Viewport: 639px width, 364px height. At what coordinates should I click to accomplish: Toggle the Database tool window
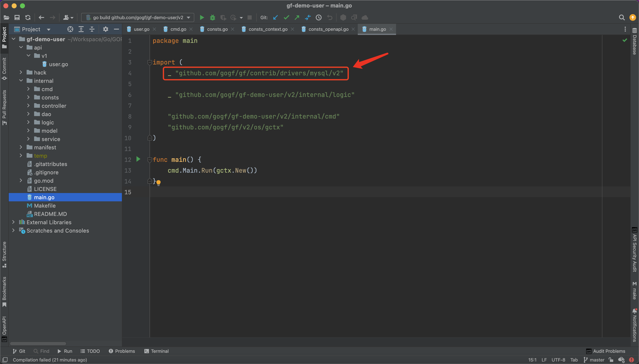coord(634,42)
